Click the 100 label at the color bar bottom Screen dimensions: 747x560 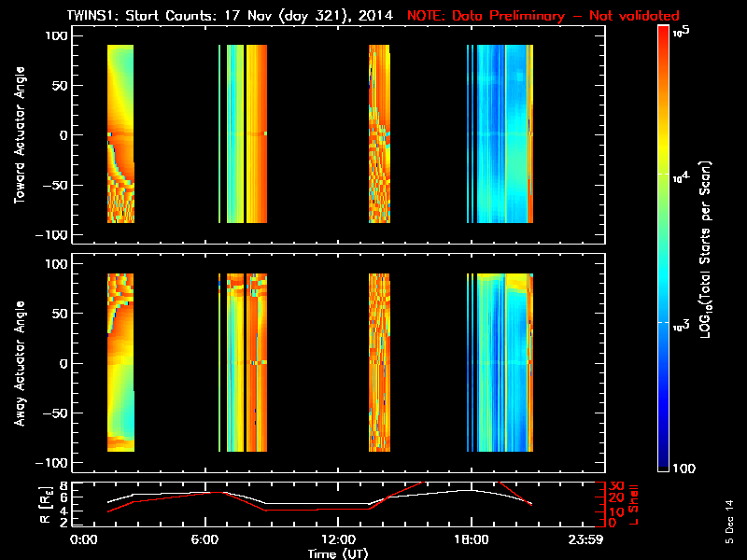(x=684, y=469)
